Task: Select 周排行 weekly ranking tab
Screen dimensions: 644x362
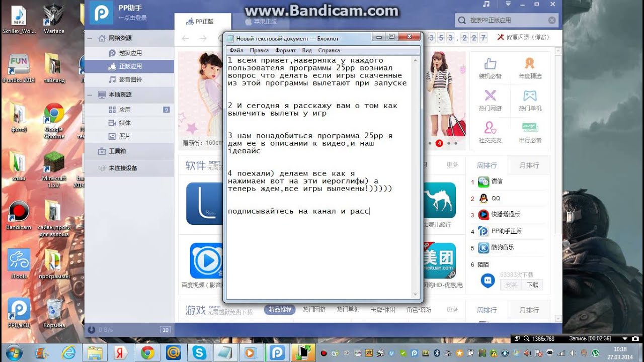Action: (487, 165)
